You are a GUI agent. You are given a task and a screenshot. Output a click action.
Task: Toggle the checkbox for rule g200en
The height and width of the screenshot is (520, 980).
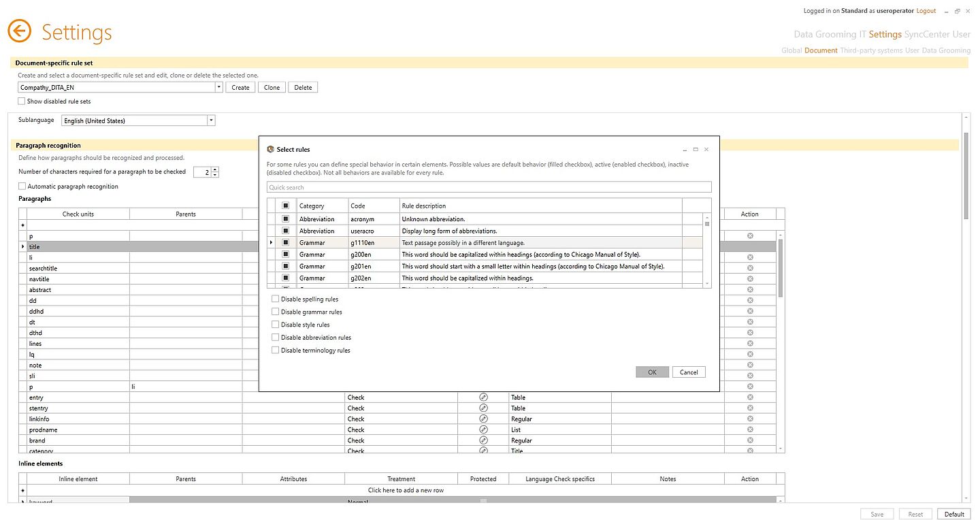pyautogui.click(x=286, y=255)
